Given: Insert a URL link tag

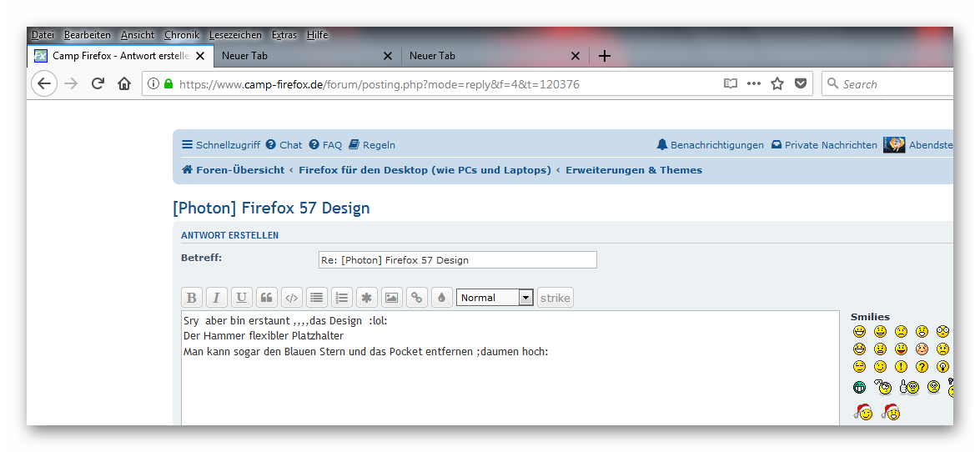Looking at the screenshot, I should [x=417, y=298].
